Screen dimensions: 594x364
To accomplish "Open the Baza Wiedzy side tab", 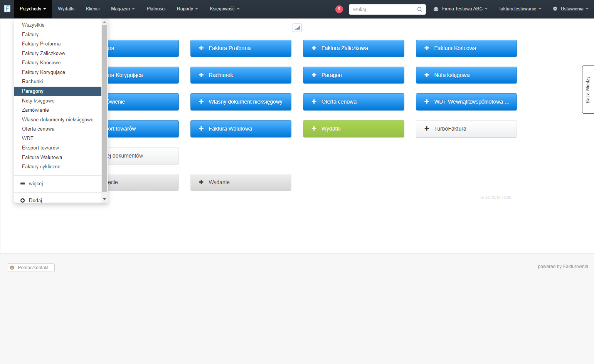I will 588,89.
